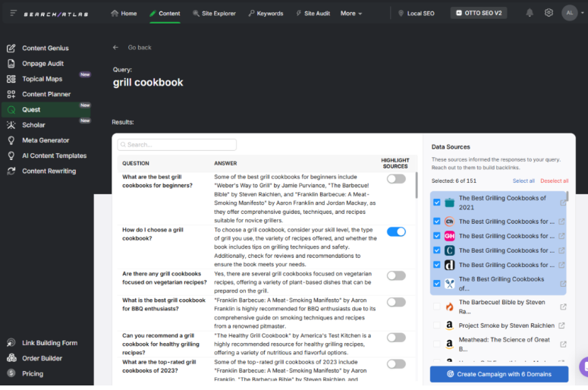Click the Scholar sidebar icon
Viewport: 588px width, 390px height.
(11, 125)
